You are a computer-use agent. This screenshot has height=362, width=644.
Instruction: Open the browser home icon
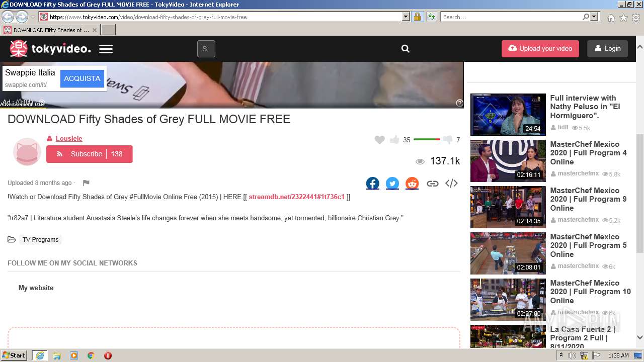611,17
